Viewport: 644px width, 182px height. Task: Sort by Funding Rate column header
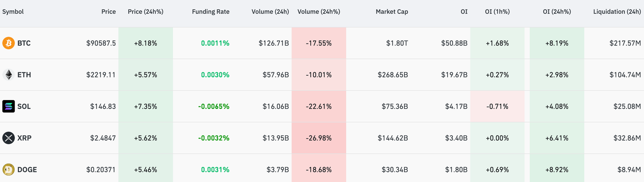point(211,12)
